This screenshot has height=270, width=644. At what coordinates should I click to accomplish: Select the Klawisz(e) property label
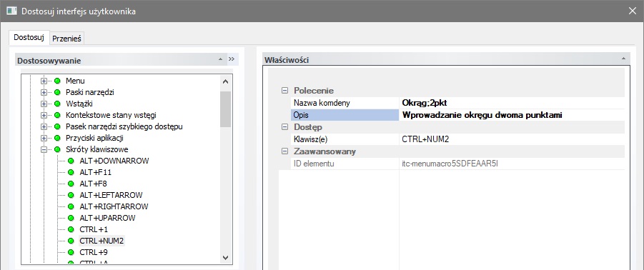tap(345, 139)
